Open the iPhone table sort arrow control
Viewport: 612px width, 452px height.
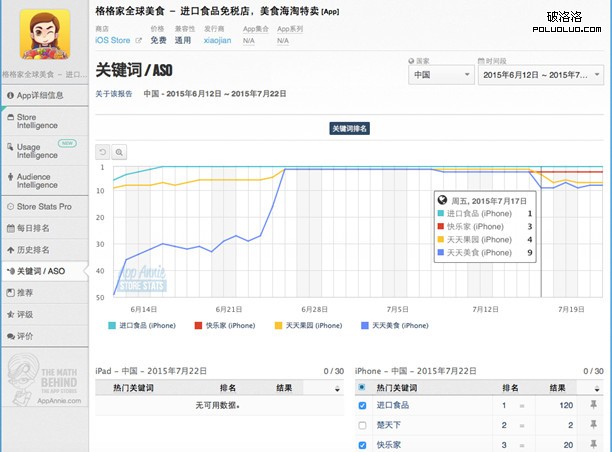pos(596,388)
